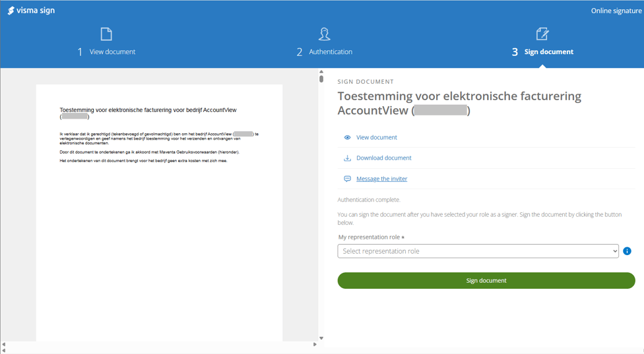Viewport: 644px width, 354px height.
Task: Click the horizontal scrollbar right arrow
Action: point(315,345)
